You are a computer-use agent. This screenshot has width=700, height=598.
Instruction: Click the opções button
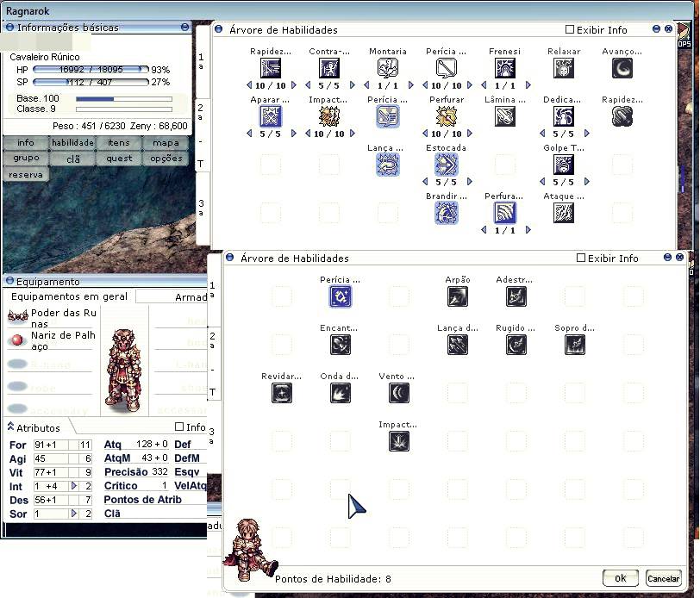(166, 158)
